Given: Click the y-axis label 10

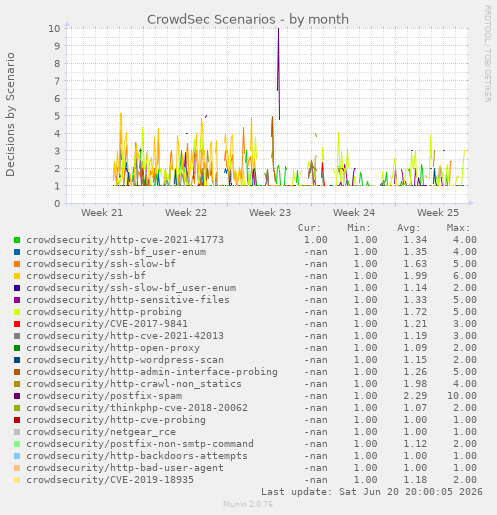Looking at the screenshot, I should (x=55, y=29).
